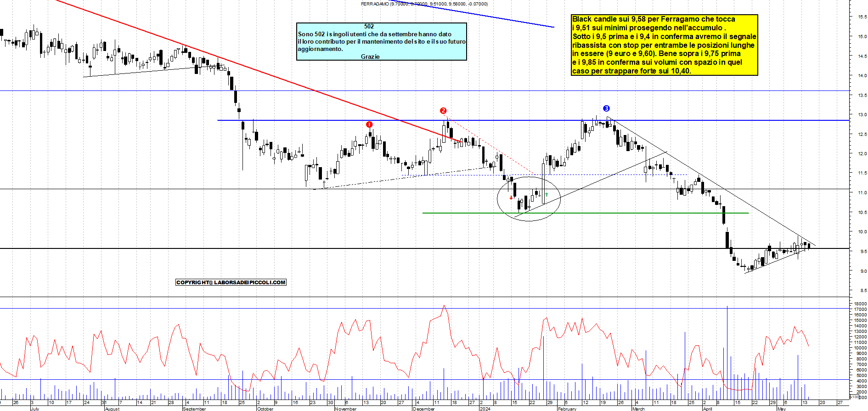Click the small red down arrow inside the ellipse
The width and height of the screenshot is (868, 411).
511,198
